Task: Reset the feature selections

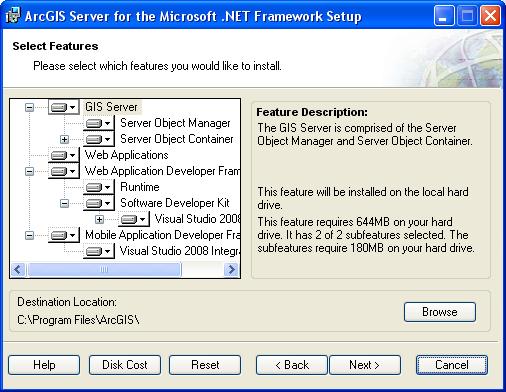Action: click(x=205, y=365)
